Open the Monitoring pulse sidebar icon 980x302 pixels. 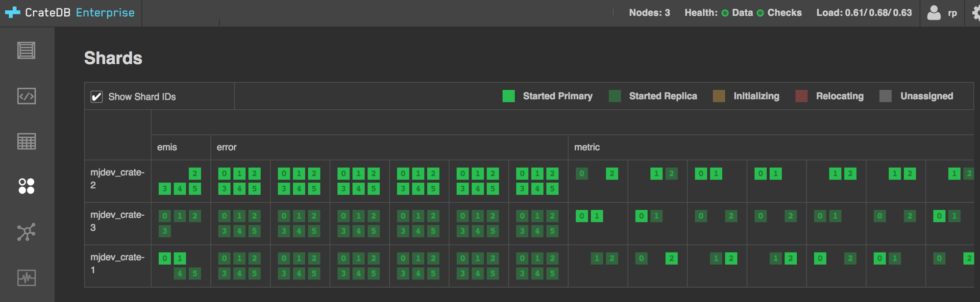pyautogui.click(x=26, y=278)
